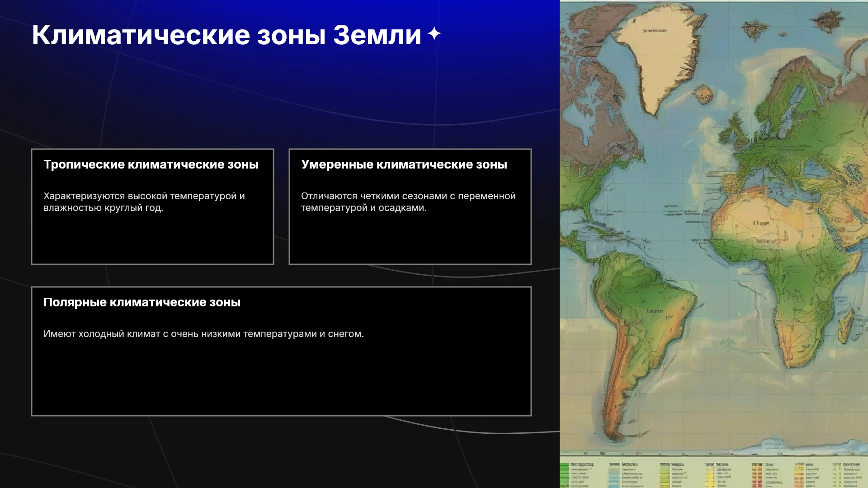The image size is (868, 488).
Task: Select the text about холодный климат и снегом
Action: tap(203, 334)
